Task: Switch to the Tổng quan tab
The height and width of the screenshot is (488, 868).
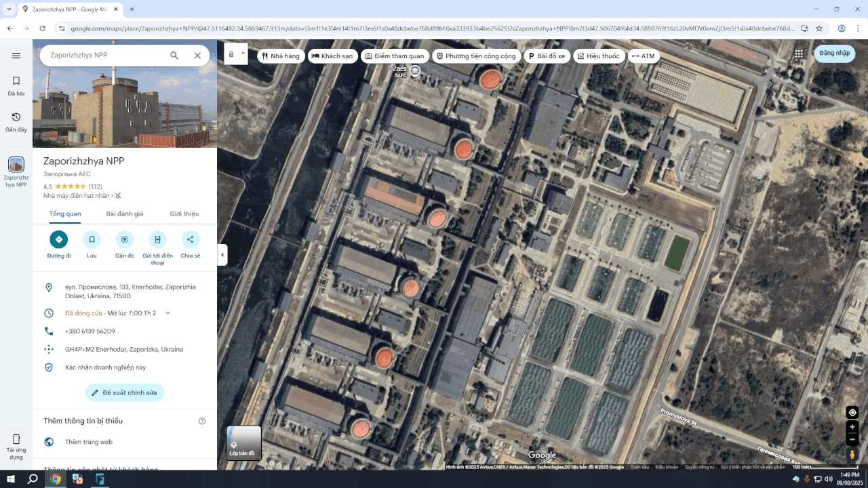Action: 65,213
